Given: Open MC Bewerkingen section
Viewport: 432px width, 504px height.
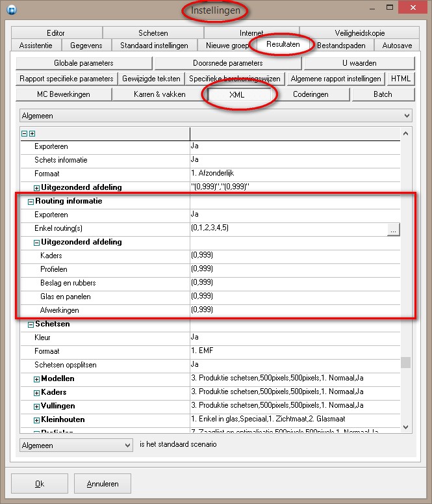Looking at the screenshot, I should (x=64, y=94).
